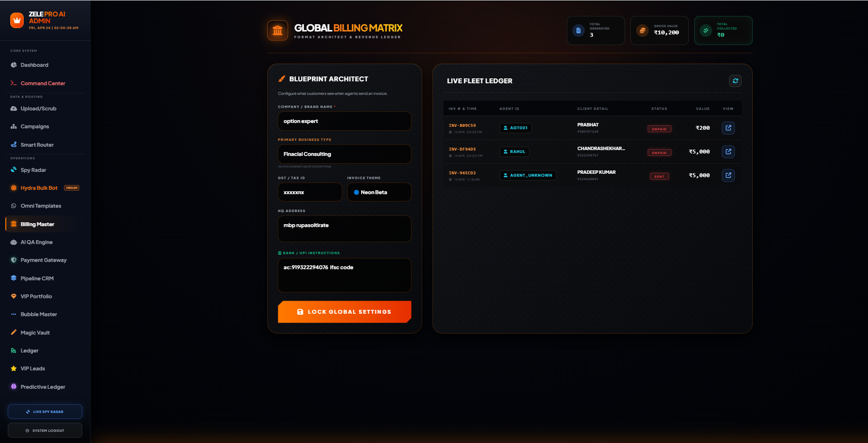The height and width of the screenshot is (443, 868).
Task: Click the Payment Gateway shield icon
Action: pos(14,260)
